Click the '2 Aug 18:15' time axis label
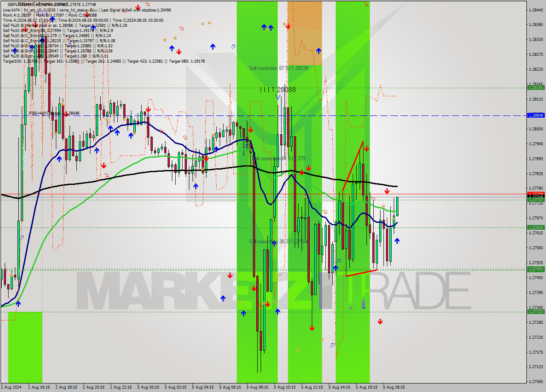The image size is (546, 392). (x=66, y=387)
